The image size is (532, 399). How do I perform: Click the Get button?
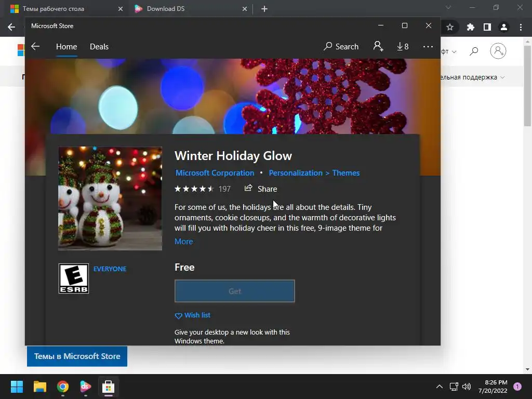pos(235,291)
